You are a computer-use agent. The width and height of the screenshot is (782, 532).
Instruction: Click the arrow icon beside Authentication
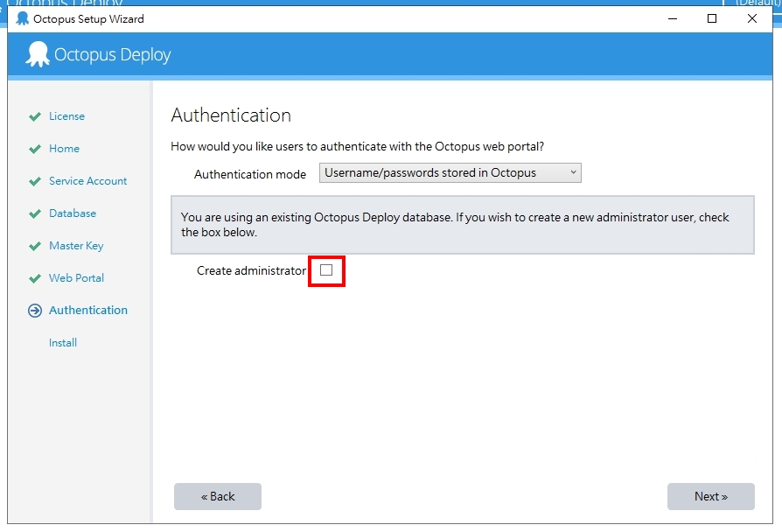tap(35, 311)
